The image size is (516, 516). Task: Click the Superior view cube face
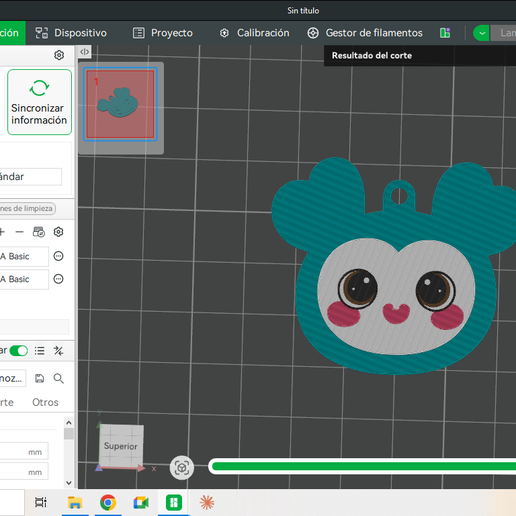(121, 445)
